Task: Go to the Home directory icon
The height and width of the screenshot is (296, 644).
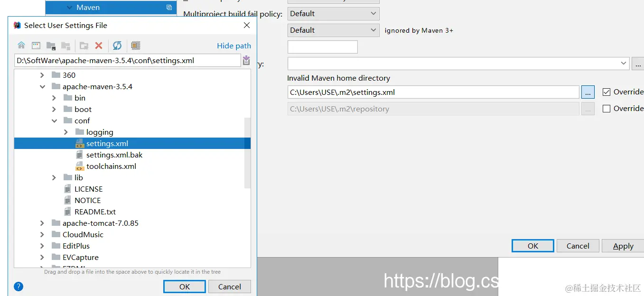Action: tap(21, 46)
